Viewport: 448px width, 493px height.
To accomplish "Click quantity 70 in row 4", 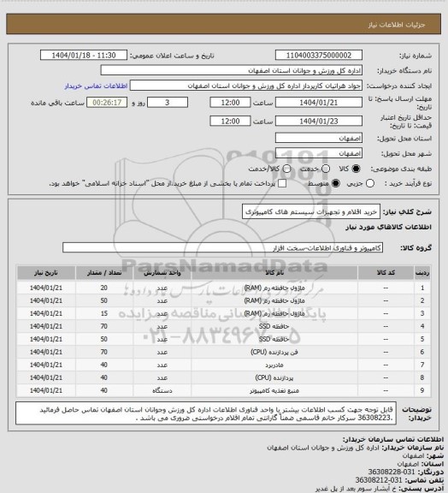I will pyautogui.click(x=104, y=326).
